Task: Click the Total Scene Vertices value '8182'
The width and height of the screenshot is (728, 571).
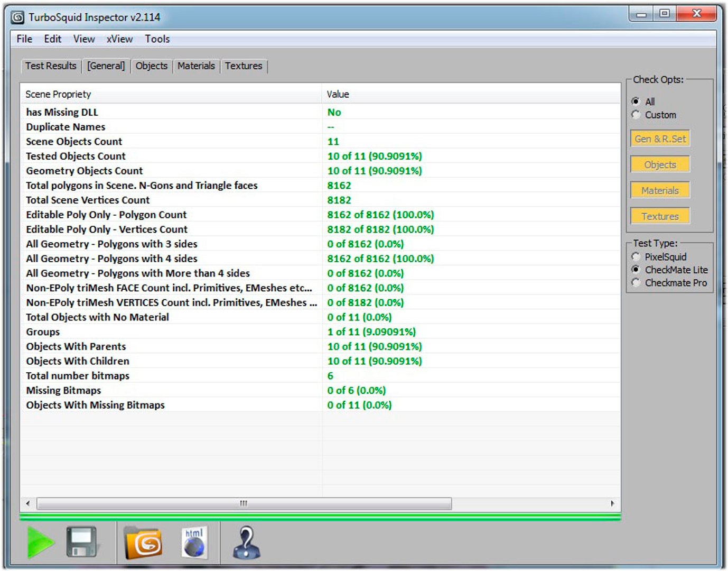Action: click(339, 200)
